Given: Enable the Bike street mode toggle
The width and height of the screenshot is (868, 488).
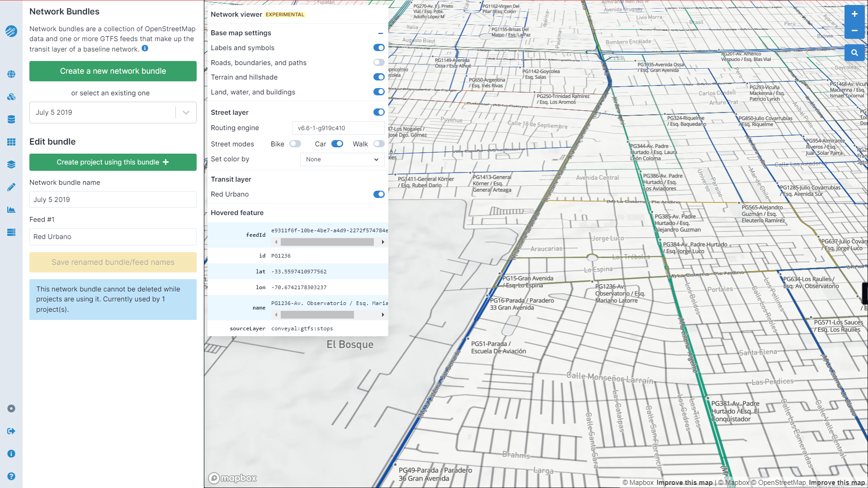Looking at the screenshot, I should pyautogui.click(x=296, y=144).
